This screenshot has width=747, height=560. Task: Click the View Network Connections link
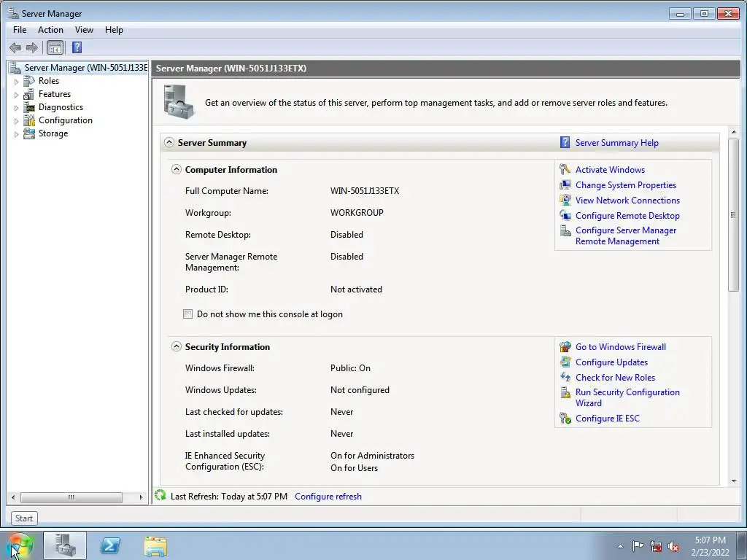click(x=627, y=200)
